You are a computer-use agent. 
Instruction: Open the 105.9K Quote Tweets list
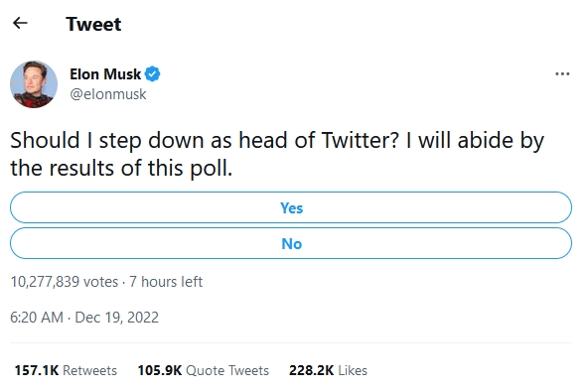(x=204, y=370)
